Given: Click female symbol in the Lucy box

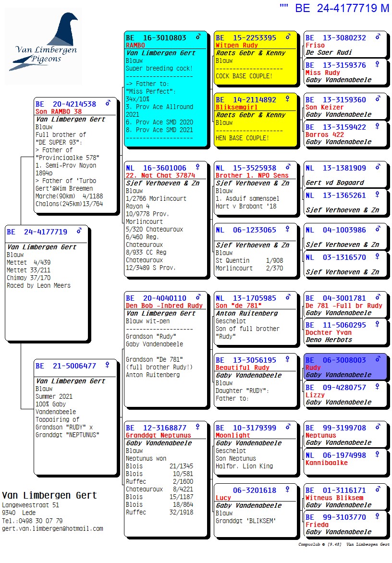Looking at the screenshot, I should 288,490.
